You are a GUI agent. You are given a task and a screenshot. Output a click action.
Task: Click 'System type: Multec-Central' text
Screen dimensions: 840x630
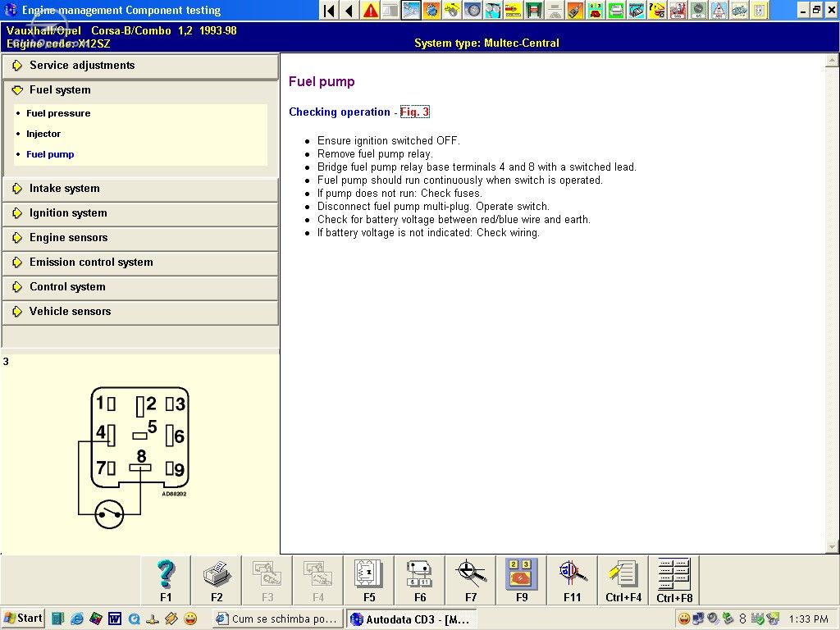(x=486, y=43)
